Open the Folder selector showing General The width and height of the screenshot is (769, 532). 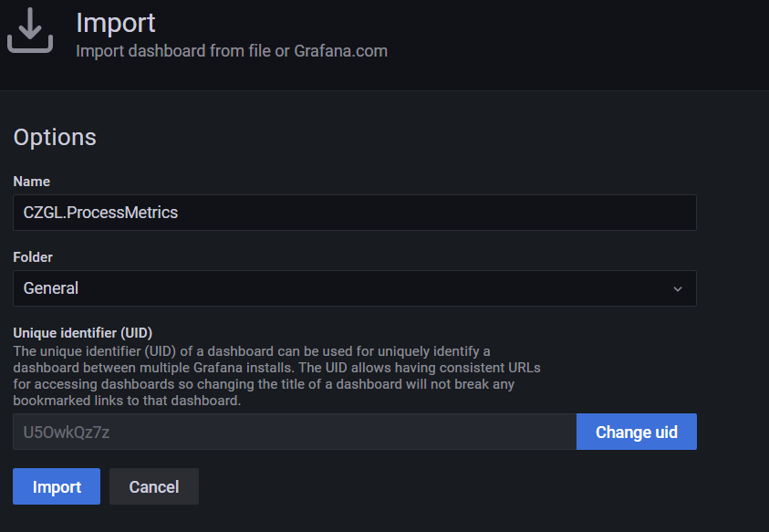pos(355,288)
